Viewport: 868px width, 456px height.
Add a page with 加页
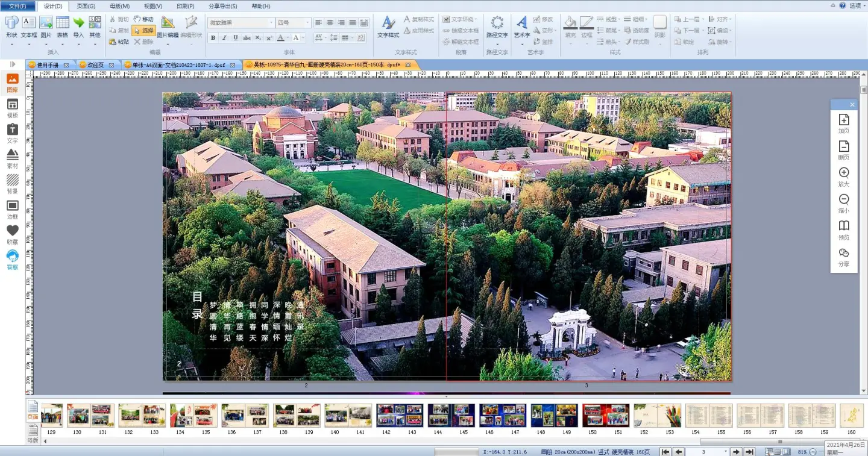844,124
